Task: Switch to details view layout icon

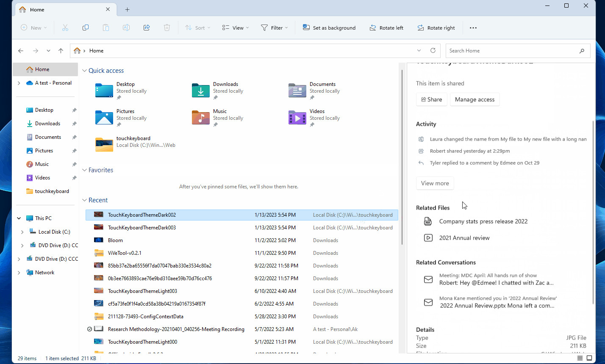Action: [580, 358]
